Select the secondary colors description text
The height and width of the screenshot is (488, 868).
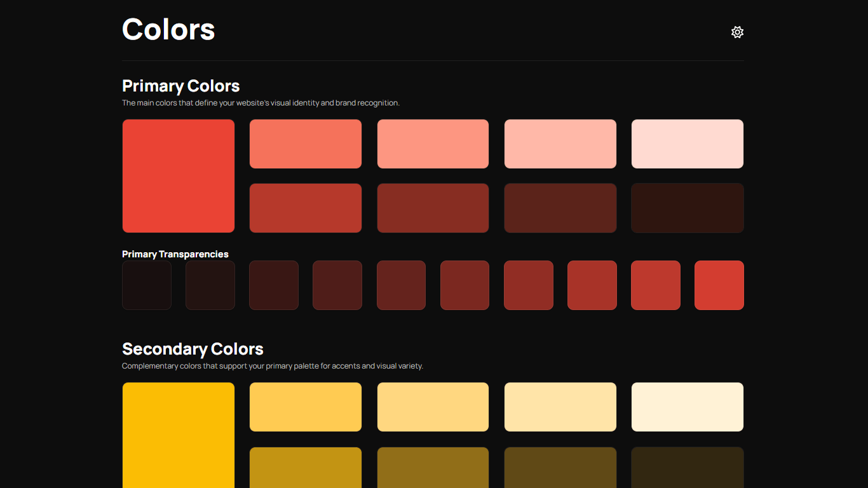coord(272,366)
